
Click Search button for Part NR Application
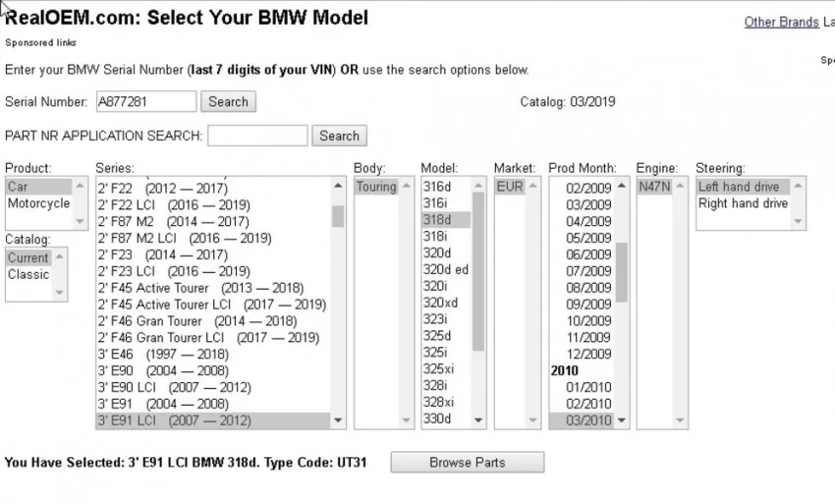339,136
